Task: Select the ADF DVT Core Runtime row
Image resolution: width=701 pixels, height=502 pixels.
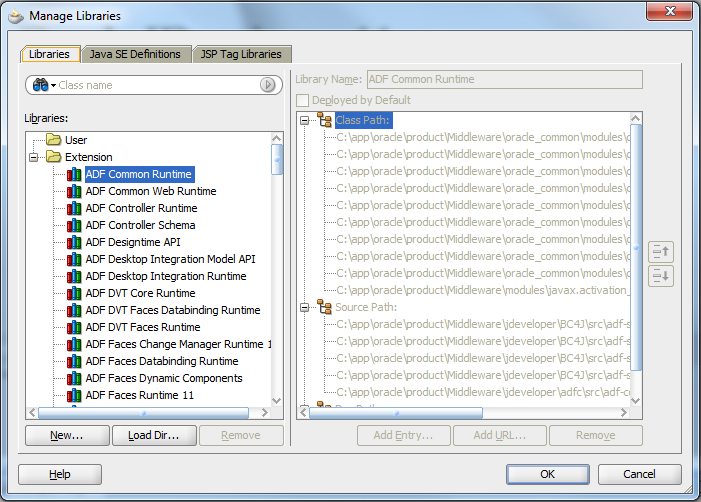Action: coord(140,293)
